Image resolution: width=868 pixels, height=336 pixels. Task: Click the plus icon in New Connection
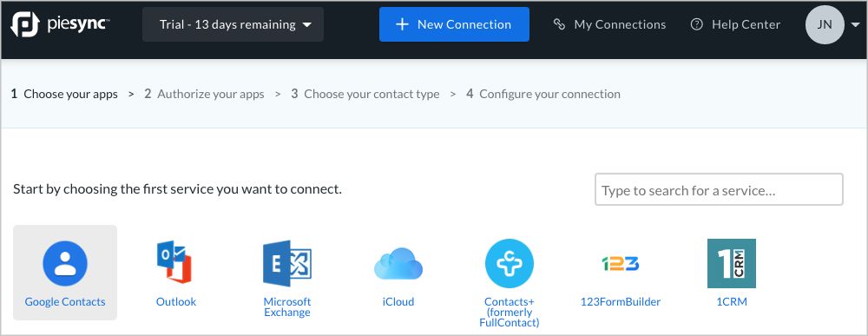pos(402,24)
